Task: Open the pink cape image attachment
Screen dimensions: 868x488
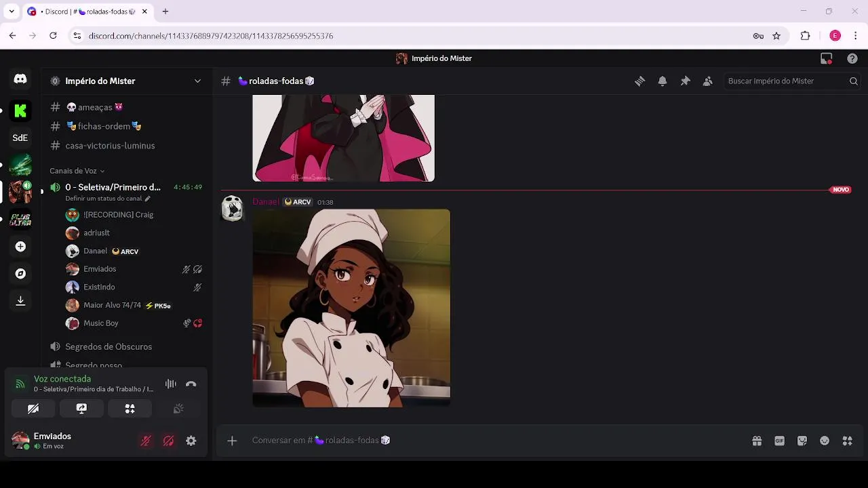Action: tap(343, 138)
